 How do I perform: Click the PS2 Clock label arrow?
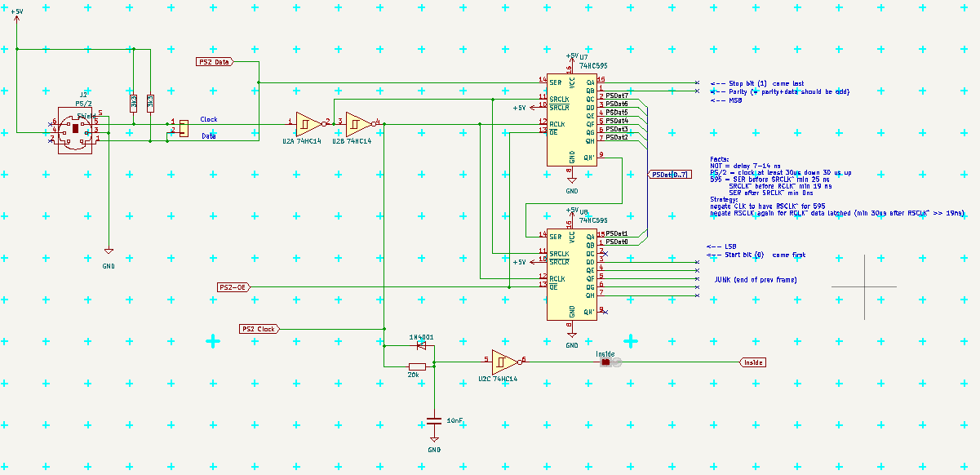click(257, 329)
